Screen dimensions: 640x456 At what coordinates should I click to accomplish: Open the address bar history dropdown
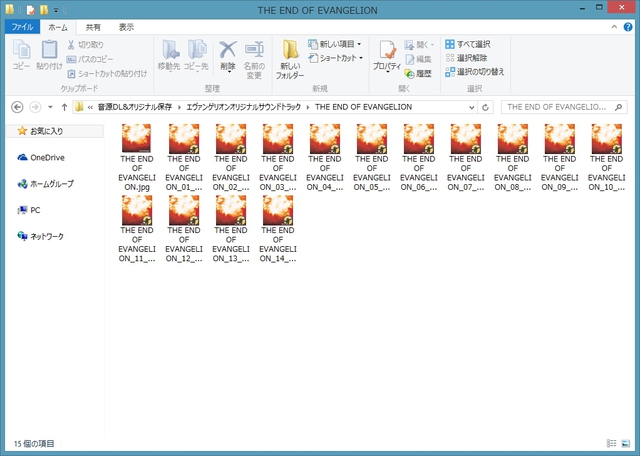(x=470, y=107)
